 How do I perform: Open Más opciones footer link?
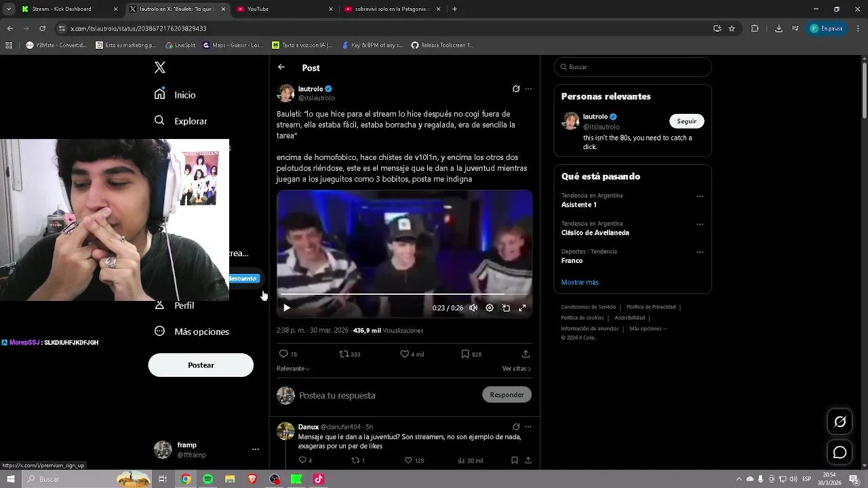click(x=648, y=329)
